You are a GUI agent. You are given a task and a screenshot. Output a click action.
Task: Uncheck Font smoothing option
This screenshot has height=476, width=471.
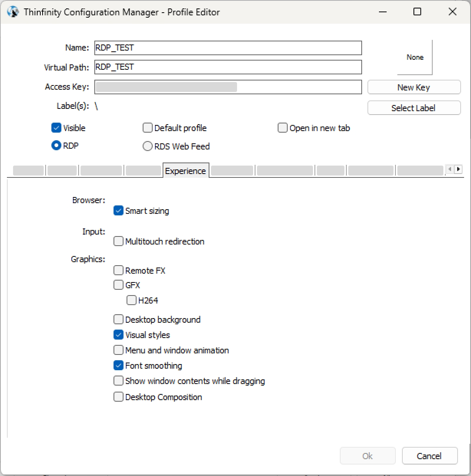coord(119,366)
